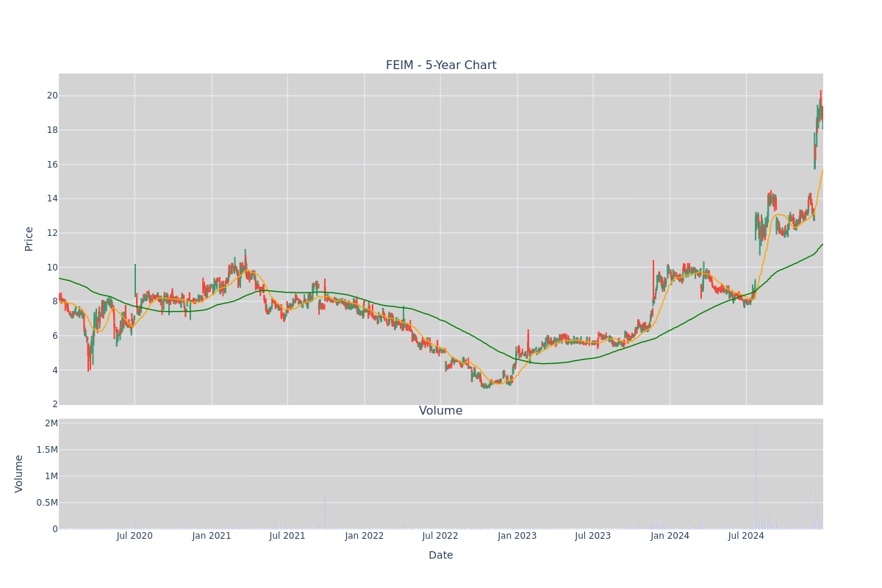The image size is (882, 588).
Task: Click the chart title FEIM - 5-Year Chart
Action: click(x=441, y=65)
